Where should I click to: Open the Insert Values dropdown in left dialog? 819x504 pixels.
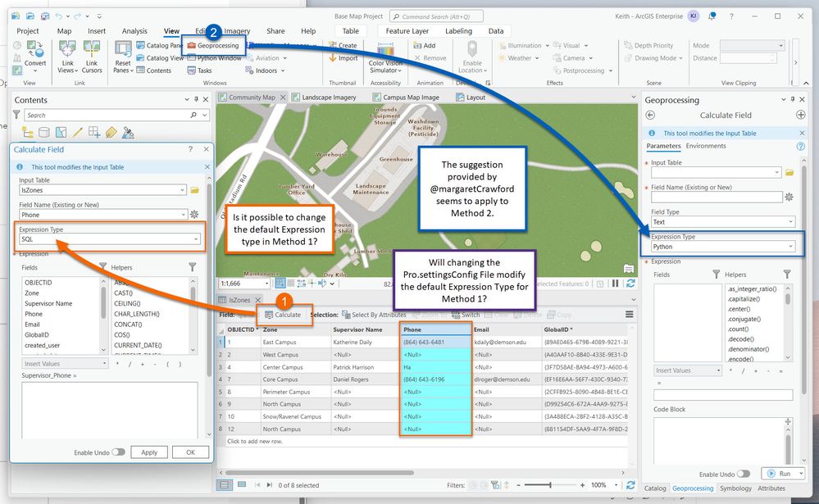[x=65, y=364]
